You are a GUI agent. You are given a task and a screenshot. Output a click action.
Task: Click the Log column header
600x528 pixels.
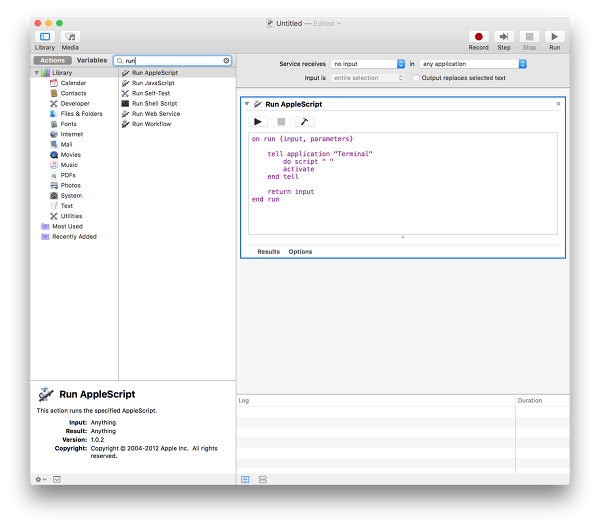coord(376,401)
